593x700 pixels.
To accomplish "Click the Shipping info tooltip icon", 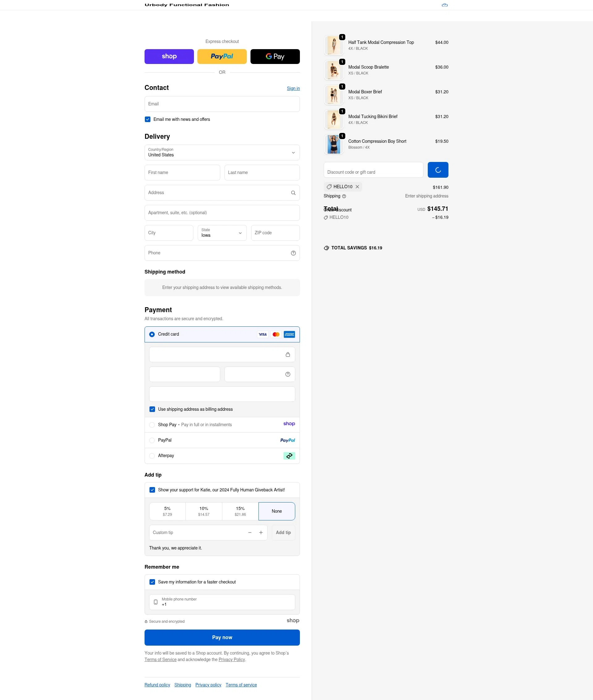I will tap(344, 196).
